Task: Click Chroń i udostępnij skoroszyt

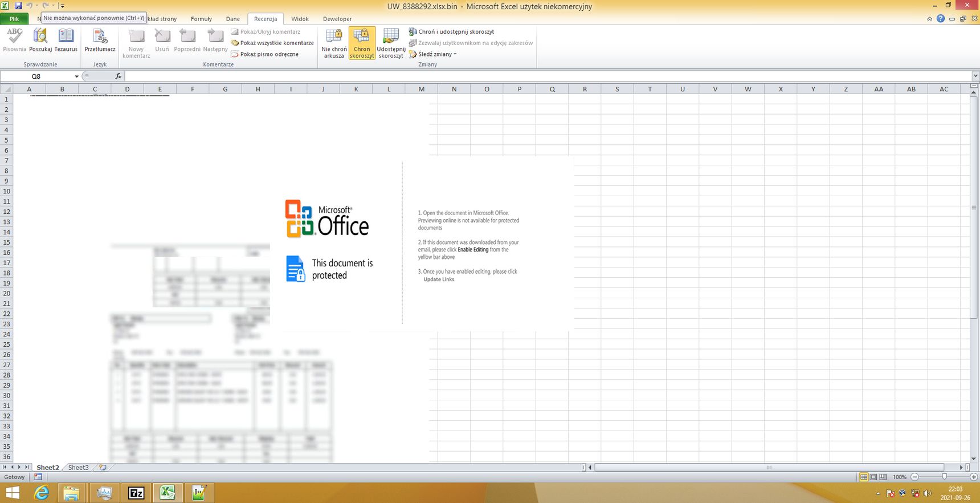Action: (x=451, y=32)
